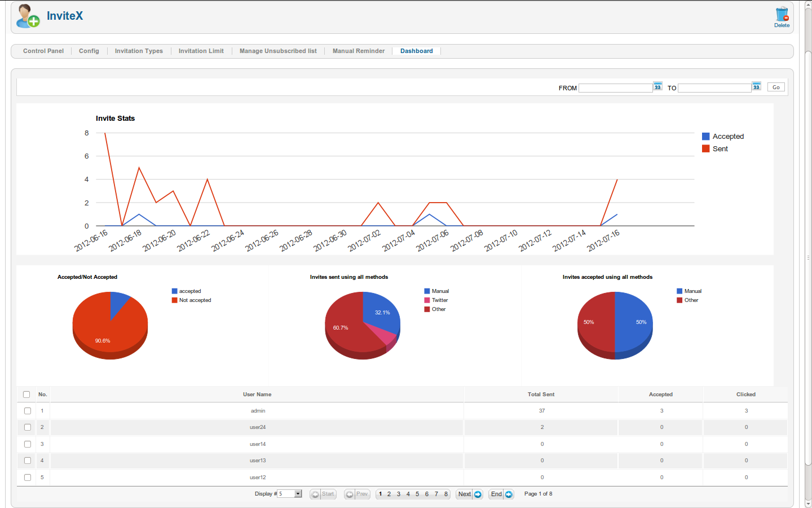Click into the FROM date input field
The width and height of the screenshot is (812, 508).
pos(615,88)
